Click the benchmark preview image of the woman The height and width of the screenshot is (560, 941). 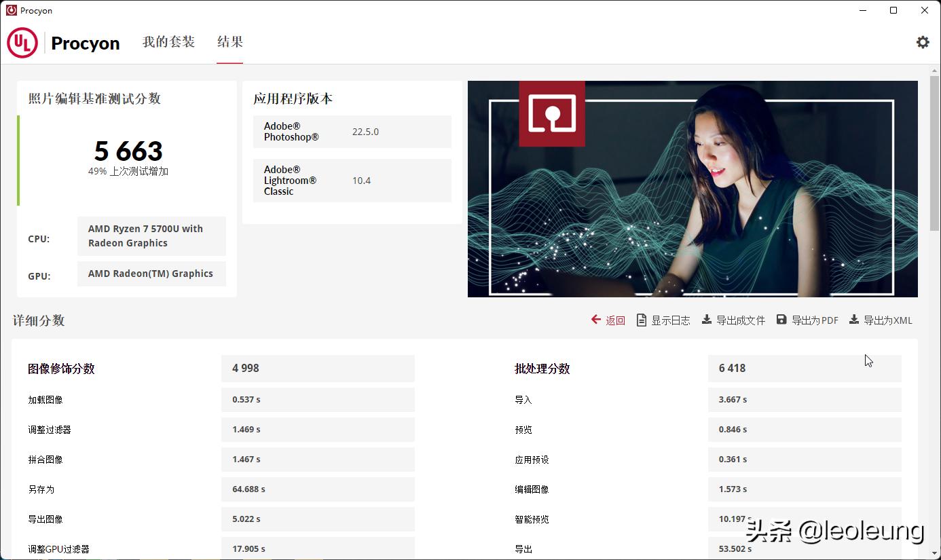point(693,189)
